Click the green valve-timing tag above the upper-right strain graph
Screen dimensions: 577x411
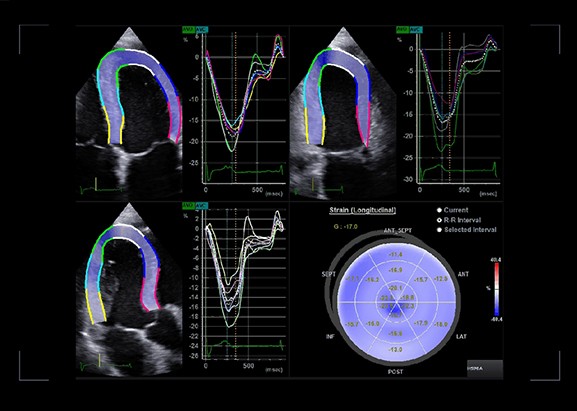(402, 29)
